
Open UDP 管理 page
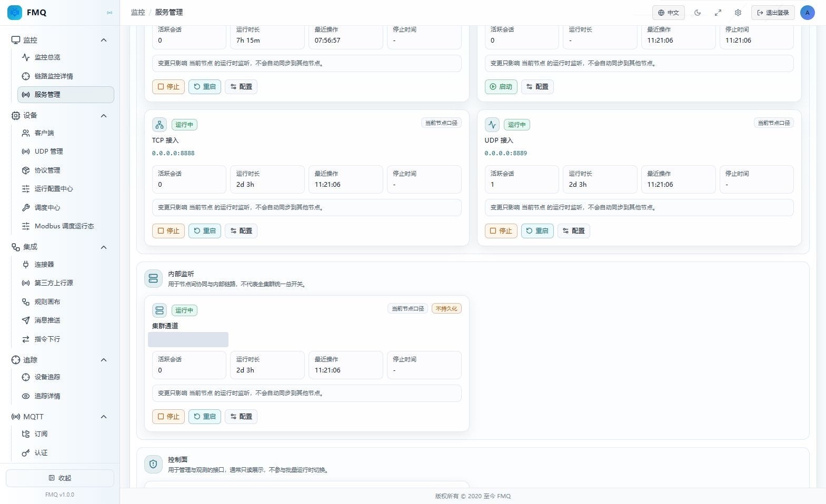pyautogui.click(x=66, y=152)
